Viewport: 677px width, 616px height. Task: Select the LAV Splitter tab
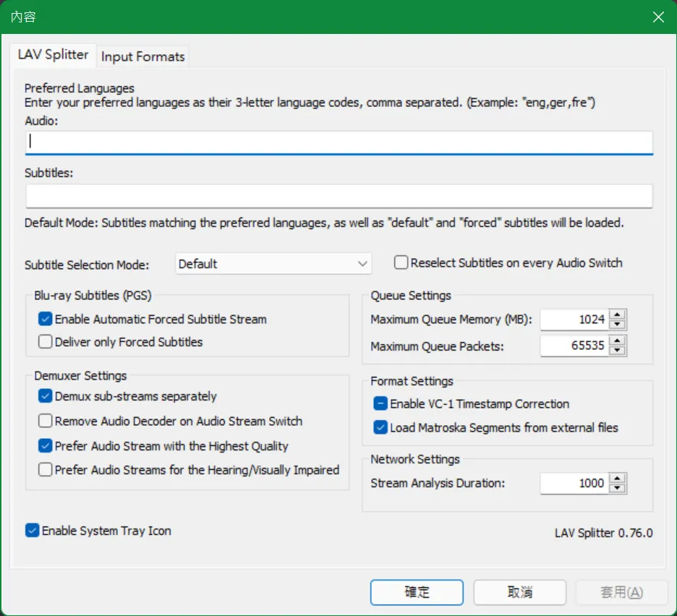(x=53, y=55)
